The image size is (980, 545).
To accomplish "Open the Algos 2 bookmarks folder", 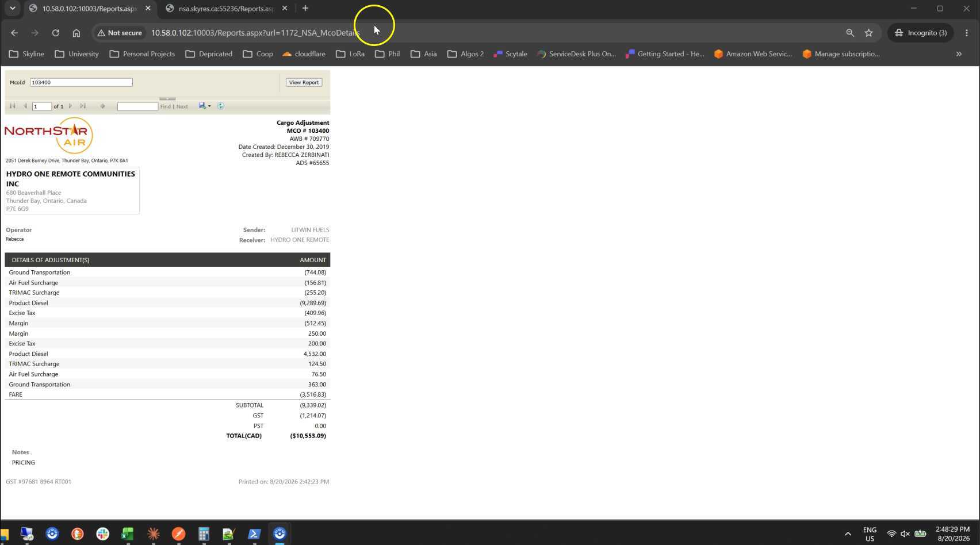I will coord(466,54).
